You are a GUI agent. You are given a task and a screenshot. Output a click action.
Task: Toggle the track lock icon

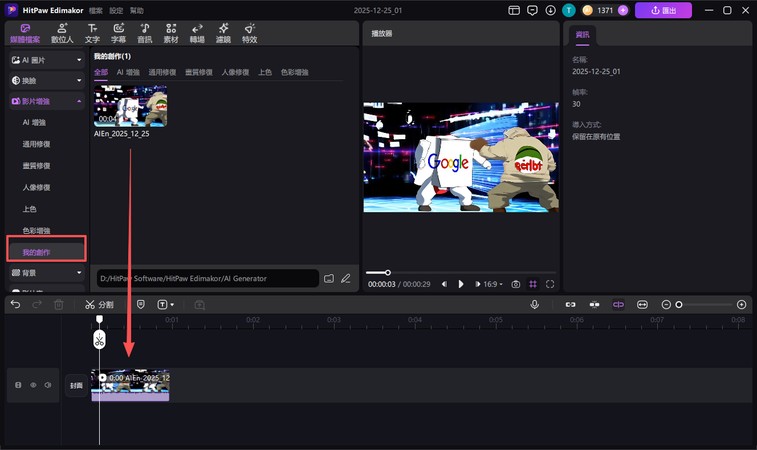point(17,385)
